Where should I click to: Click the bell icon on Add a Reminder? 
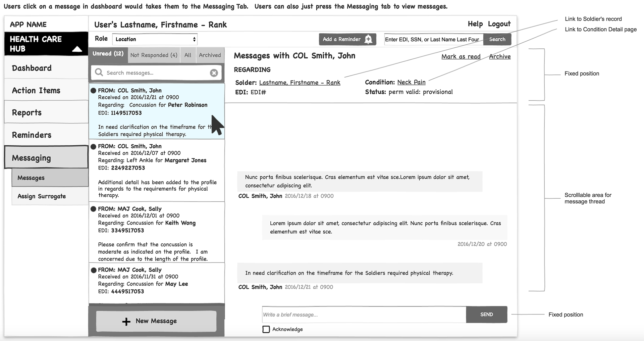click(x=368, y=39)
